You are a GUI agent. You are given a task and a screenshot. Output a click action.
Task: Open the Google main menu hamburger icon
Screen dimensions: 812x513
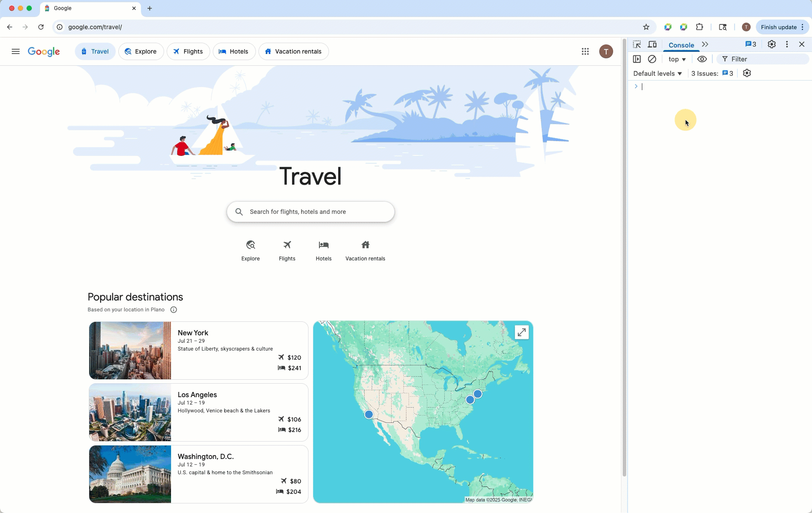click(16, 51)
